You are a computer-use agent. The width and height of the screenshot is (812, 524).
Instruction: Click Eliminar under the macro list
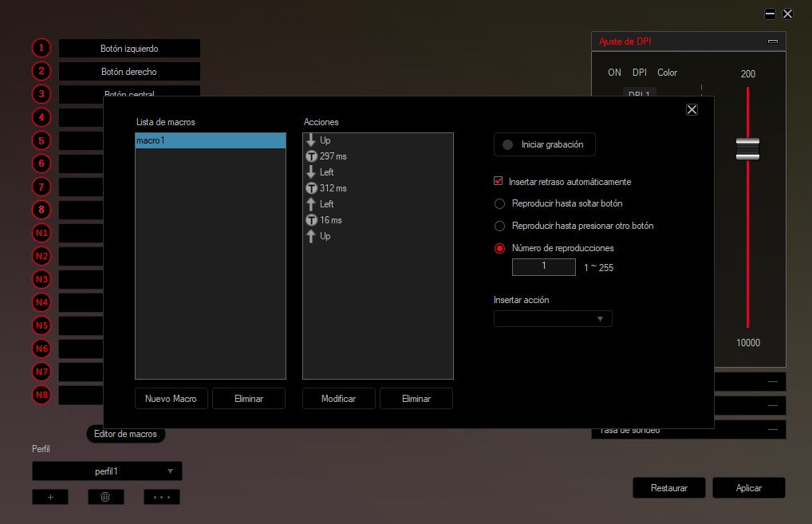point(249,399)
